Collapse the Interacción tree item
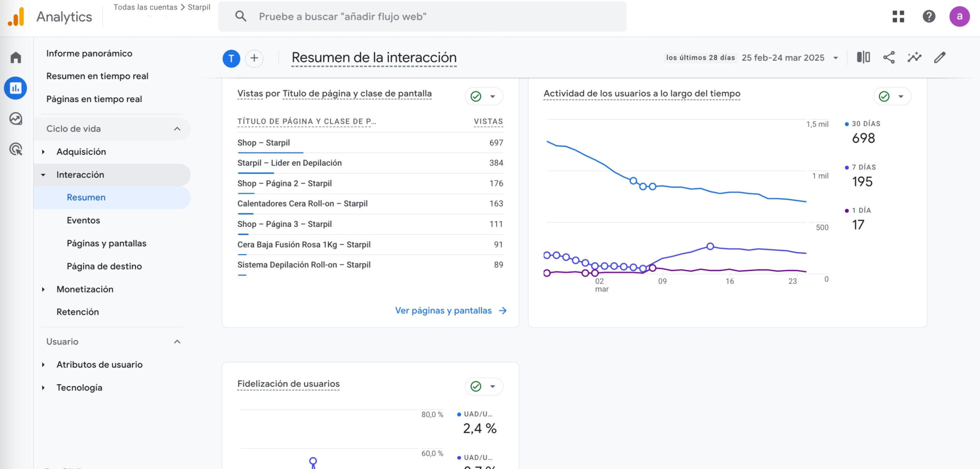 (43, 175)
